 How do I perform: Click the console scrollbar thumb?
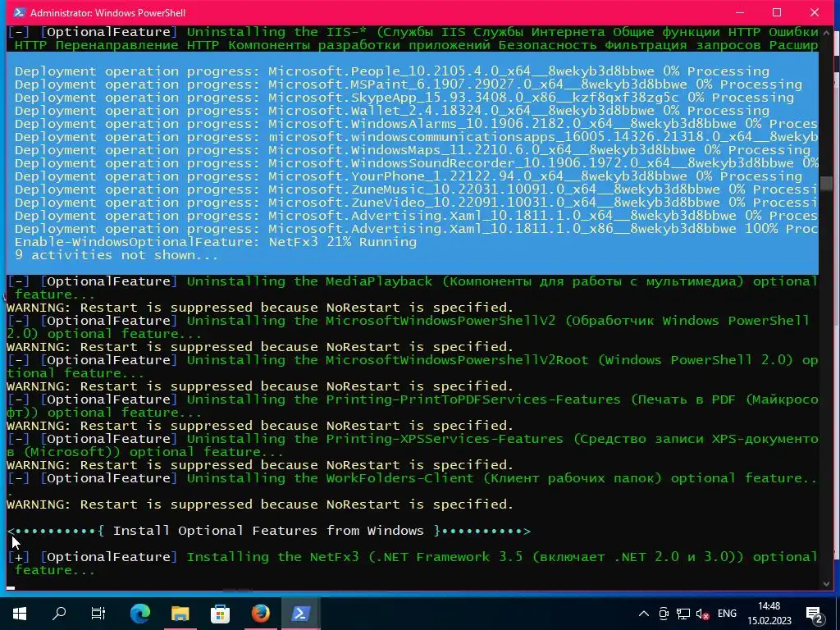coord(826,185)
